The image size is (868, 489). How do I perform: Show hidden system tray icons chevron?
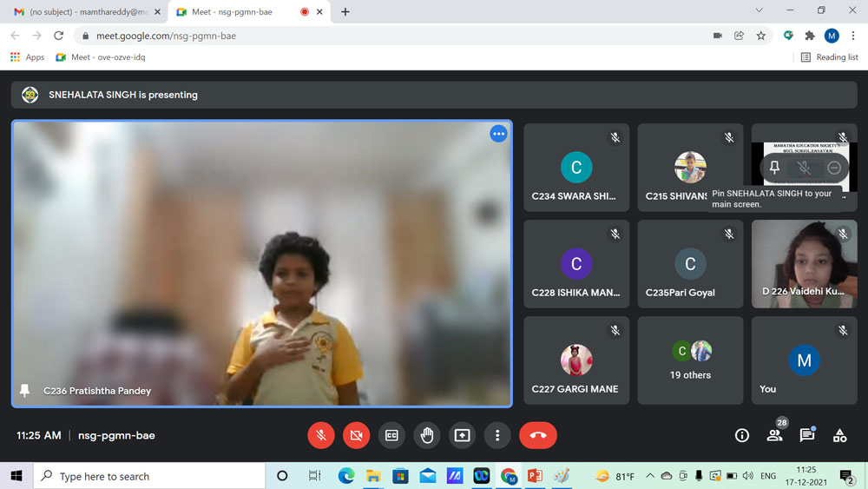[649, 476]
